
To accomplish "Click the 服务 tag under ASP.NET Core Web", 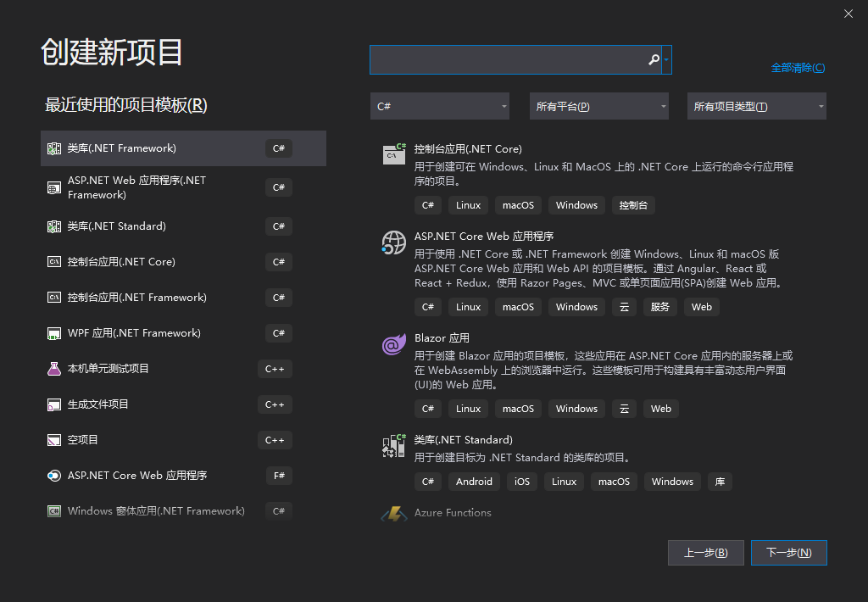I will coord(659,307).
